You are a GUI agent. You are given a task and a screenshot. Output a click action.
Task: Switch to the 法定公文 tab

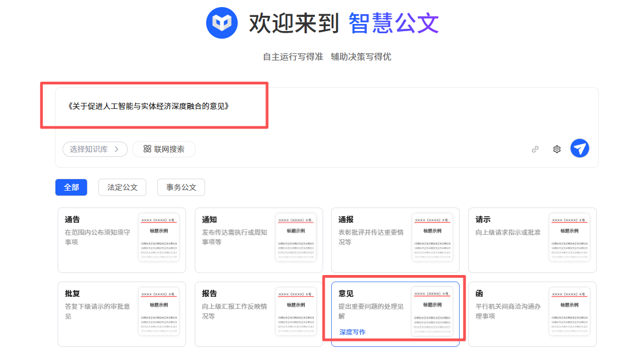click(x=122, y=187)
